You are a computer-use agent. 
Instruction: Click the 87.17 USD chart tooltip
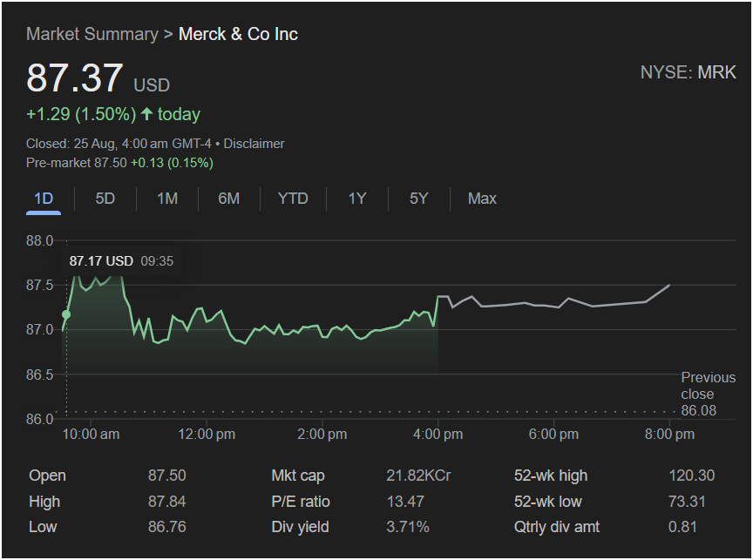pyautogui.click(x=120, y=261)
